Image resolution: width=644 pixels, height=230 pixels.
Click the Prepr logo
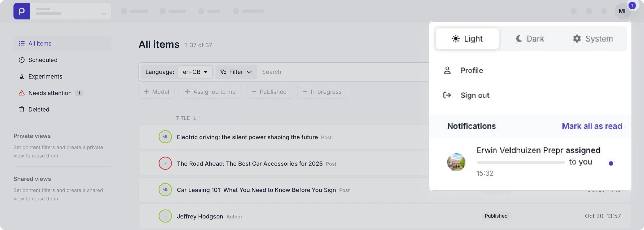pyautogui.click(x=22, y=11)
